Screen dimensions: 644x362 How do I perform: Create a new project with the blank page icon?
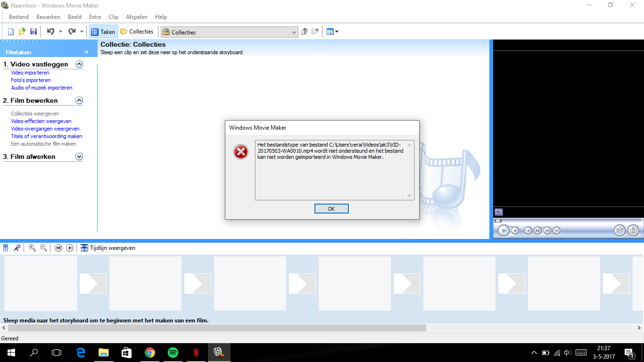(x=11, y=32)
